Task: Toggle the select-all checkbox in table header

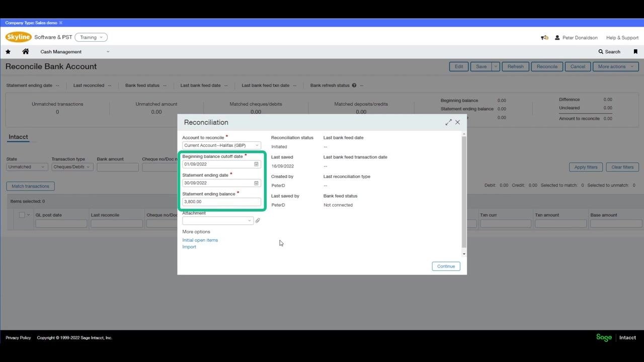Action: tap(22, 215)
